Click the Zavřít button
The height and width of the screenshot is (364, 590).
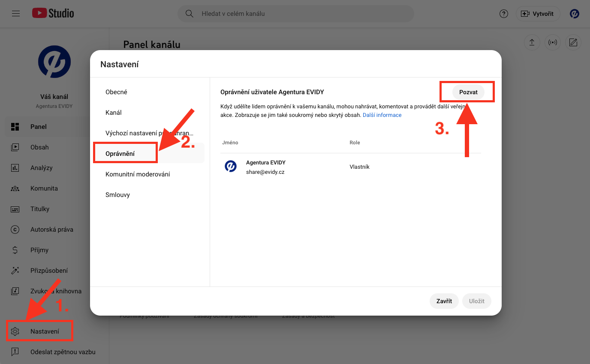tap(444, 301)
